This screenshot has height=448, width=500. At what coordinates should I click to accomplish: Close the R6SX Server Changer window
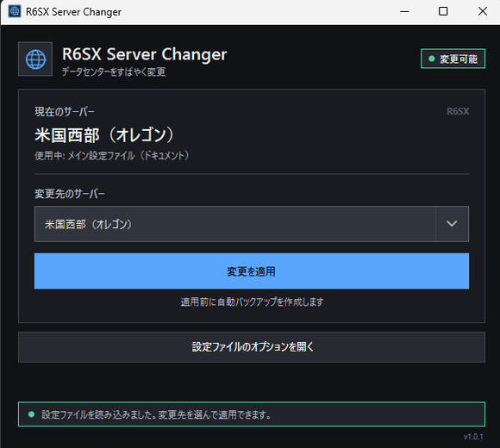(483, 11)
